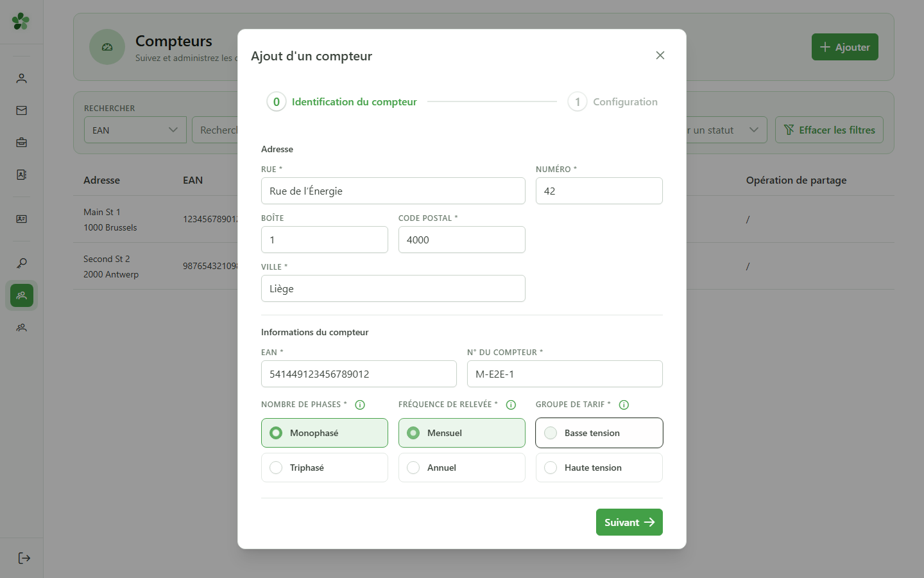Viewport: 924px width, 578px height.
Task: Click the Recherche search box behind dialog
Action: [215, 130]
